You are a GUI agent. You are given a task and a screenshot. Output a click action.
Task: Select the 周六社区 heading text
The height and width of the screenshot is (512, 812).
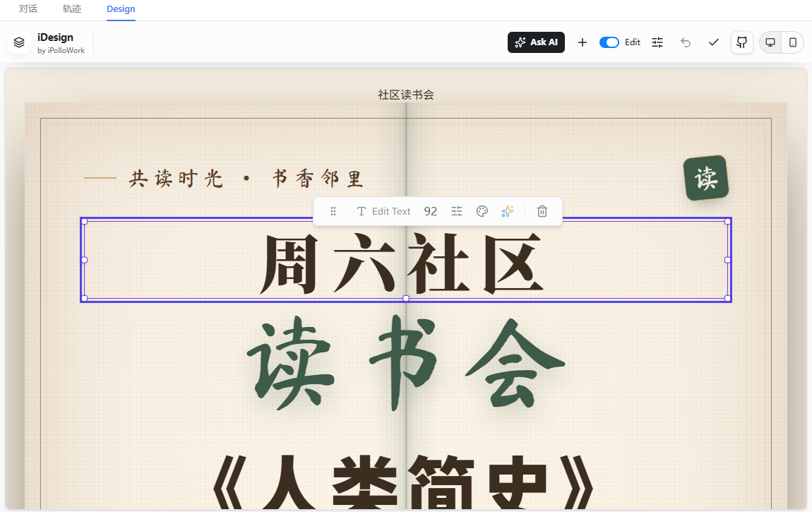coord(402,263)
